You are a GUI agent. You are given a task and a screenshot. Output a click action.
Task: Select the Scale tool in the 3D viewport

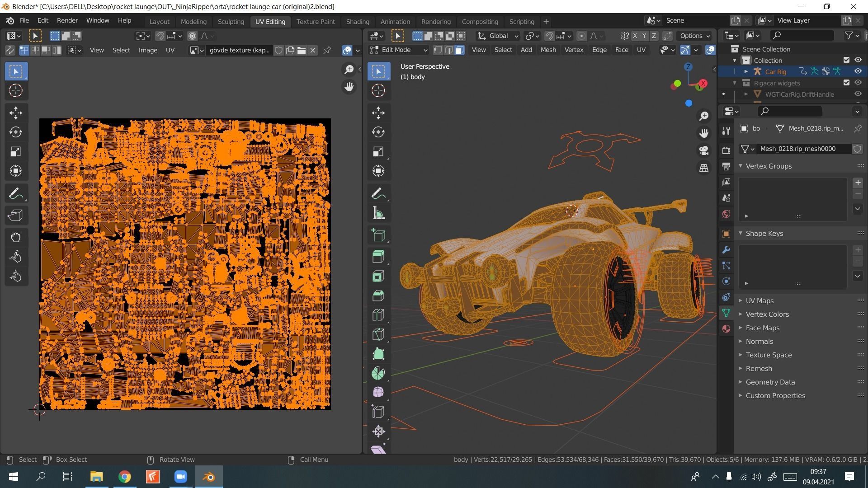click(378, 151)
